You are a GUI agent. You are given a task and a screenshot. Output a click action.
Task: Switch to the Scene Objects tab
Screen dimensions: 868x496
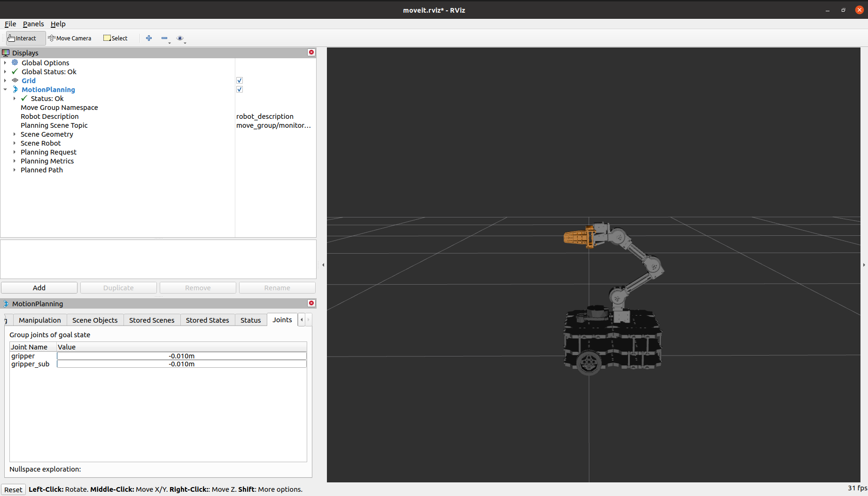[95, 320]
